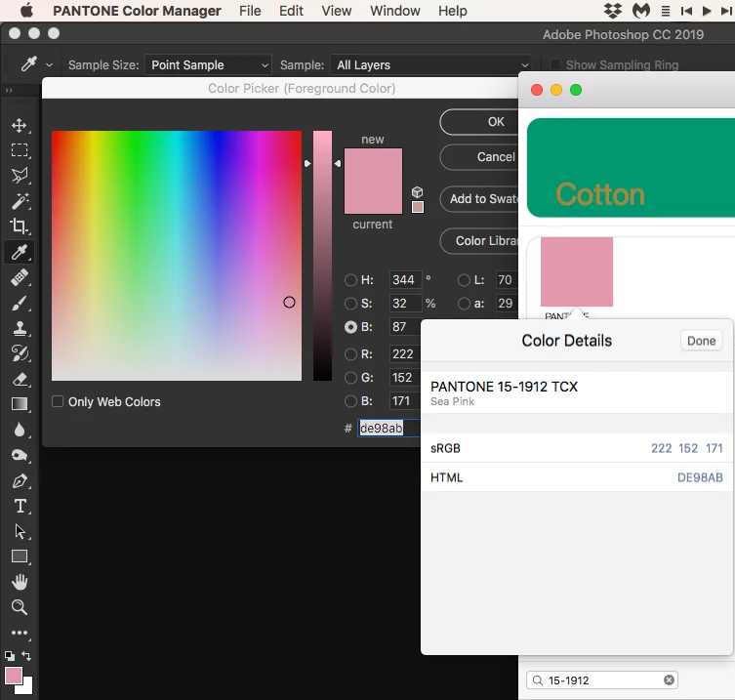Select the Eyedropper tool in toolbar
This screenshot has height=700, width=735.
click(20, 252)
